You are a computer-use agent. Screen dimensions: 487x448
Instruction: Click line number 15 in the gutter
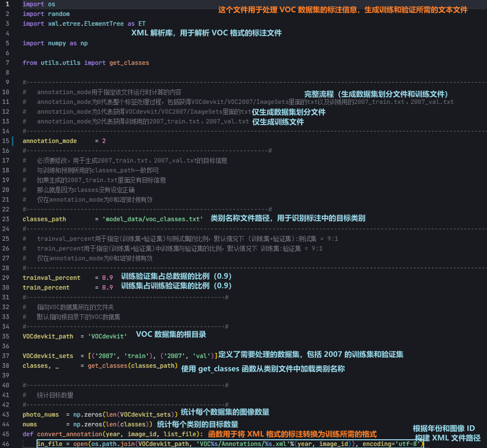(7, 140)
